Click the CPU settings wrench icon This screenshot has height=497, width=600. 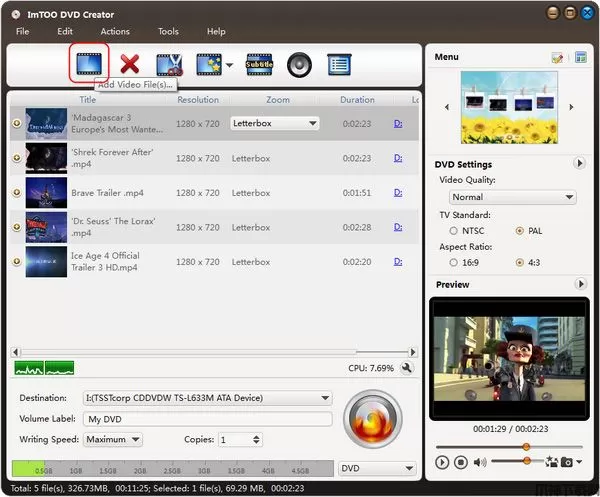click(408, 368)
